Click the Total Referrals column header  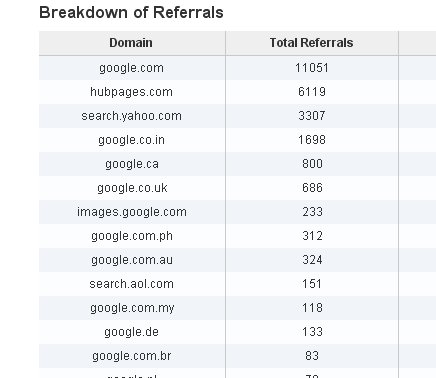(x=311, y=43)
